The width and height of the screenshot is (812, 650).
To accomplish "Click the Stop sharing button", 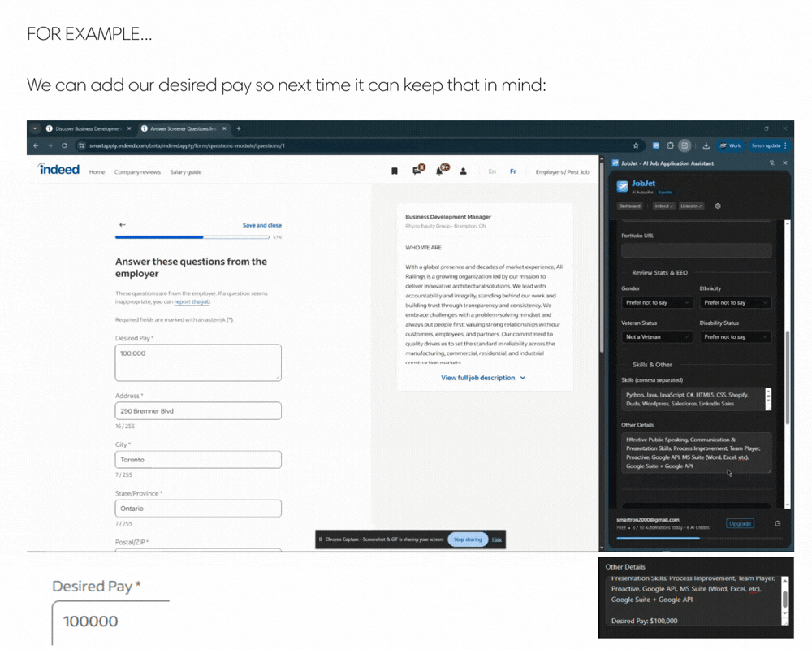I will pyautogui.click(x=468, y=539).
